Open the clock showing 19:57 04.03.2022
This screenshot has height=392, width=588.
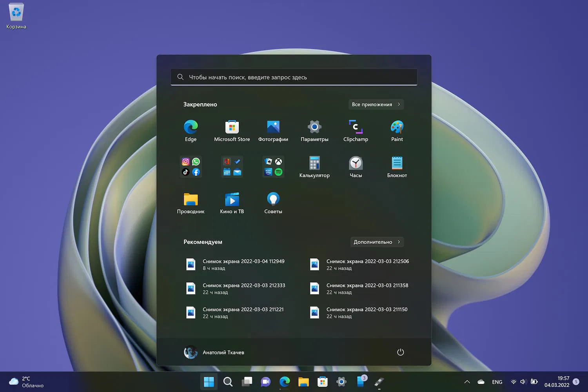pos(557,382)
